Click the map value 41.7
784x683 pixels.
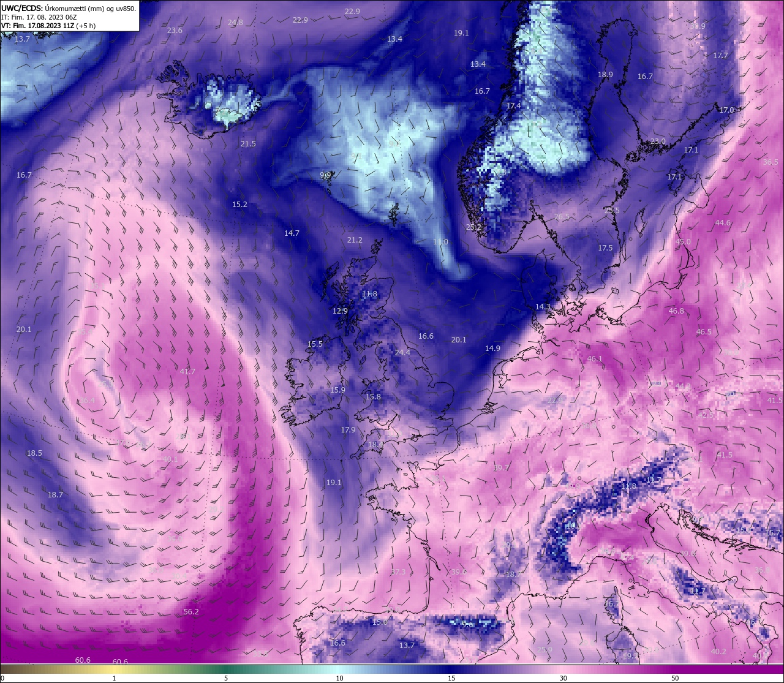point(187,372)
